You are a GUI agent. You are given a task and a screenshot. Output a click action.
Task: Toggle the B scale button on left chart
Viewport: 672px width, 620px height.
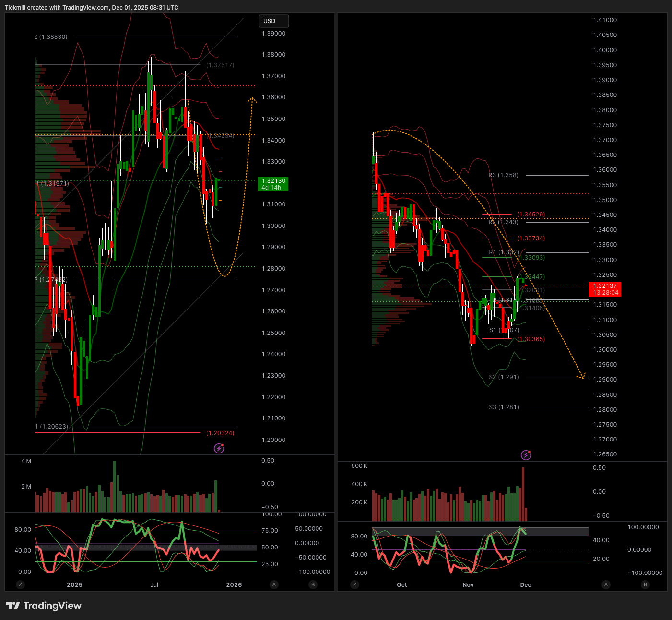point(313,584)
